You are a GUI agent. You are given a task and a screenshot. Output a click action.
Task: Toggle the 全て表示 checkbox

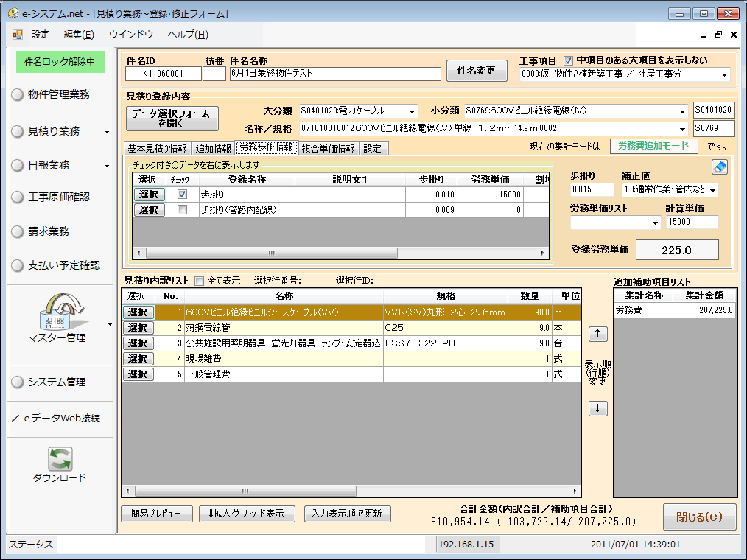(200, 281)
